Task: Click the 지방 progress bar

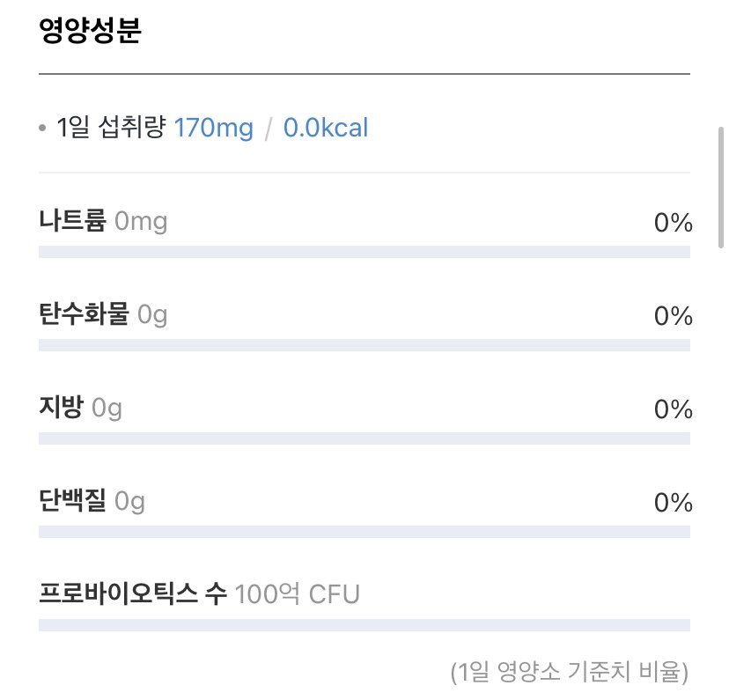Action: point(364,438)
